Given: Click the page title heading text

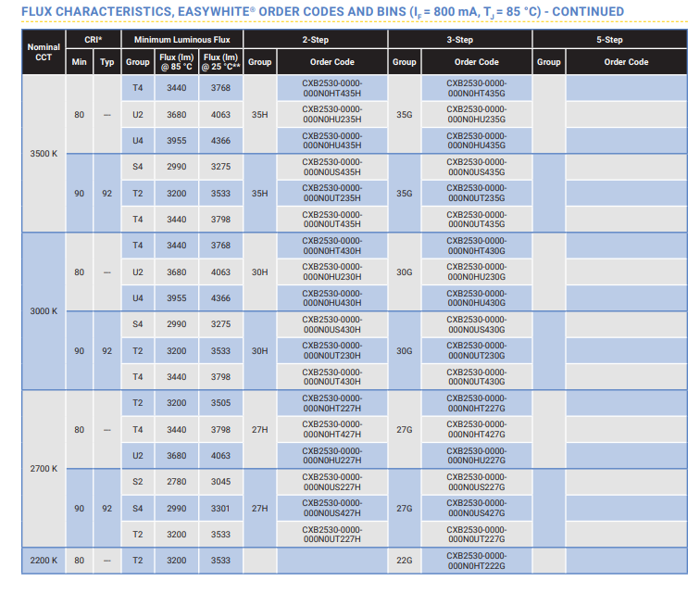Looking at the screenshot, I should tap(322, 12).
